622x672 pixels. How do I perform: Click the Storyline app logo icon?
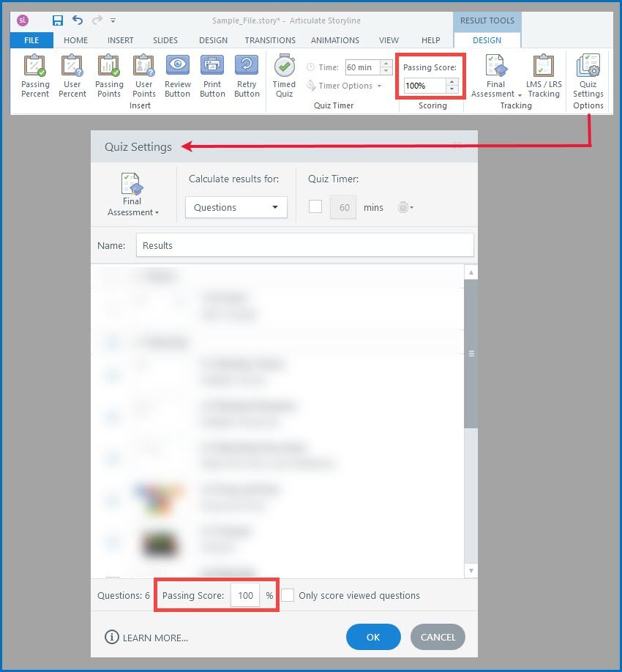pos(23,20)
